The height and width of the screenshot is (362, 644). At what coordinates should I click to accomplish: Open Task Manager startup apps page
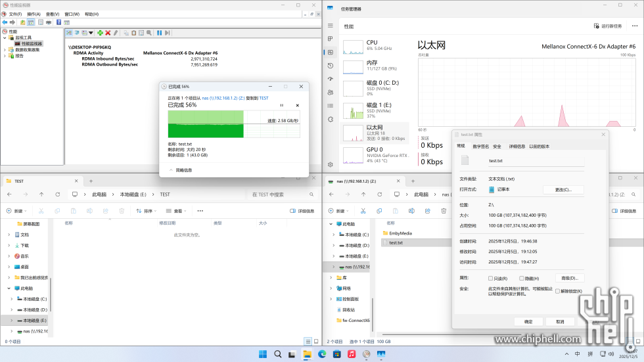330,79
